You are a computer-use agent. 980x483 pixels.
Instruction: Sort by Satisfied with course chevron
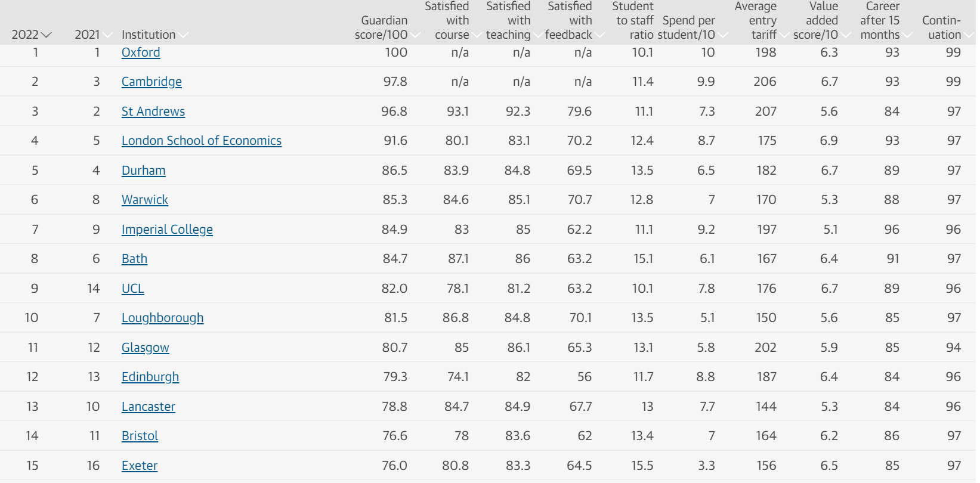[x=477, y=35]
